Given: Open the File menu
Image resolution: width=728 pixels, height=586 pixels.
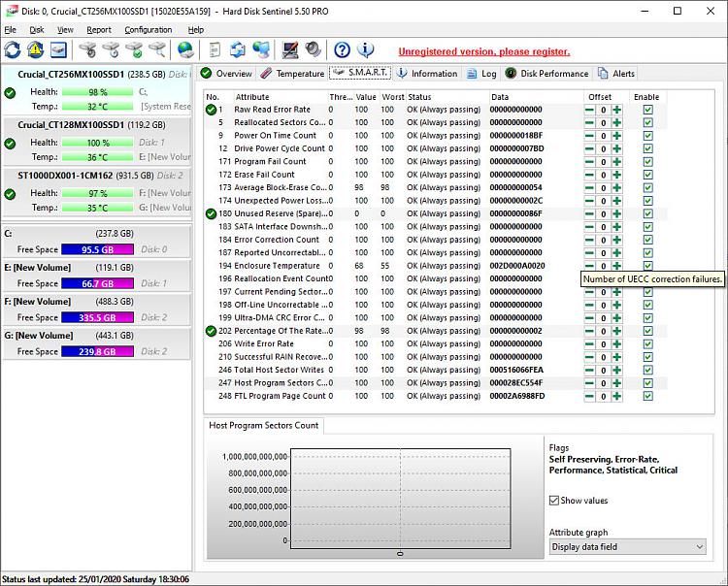Looking at the screenshot, I should [11, 30].
